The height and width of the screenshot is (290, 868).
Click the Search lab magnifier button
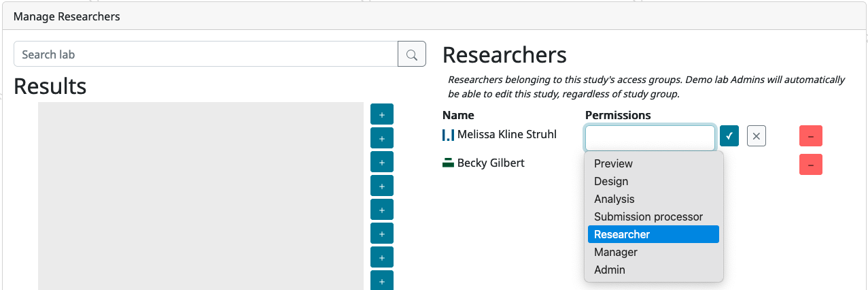point(412,54)
